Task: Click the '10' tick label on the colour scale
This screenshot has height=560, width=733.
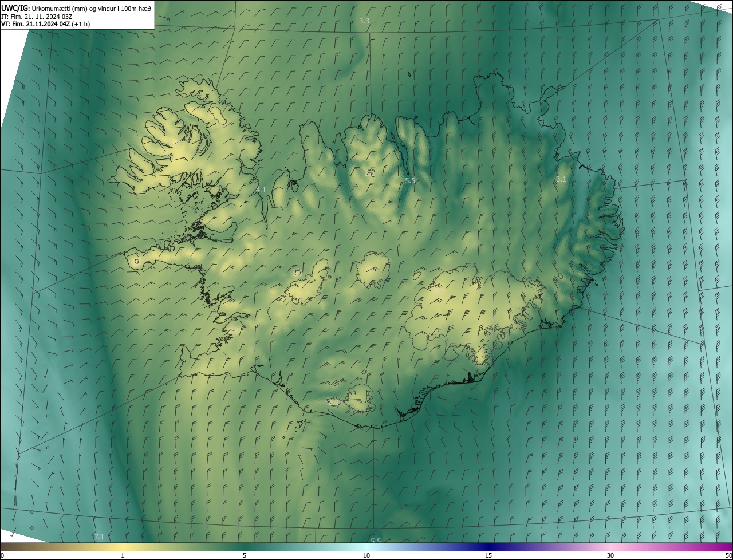Action: pyautogui.click(x=366, y=555)
